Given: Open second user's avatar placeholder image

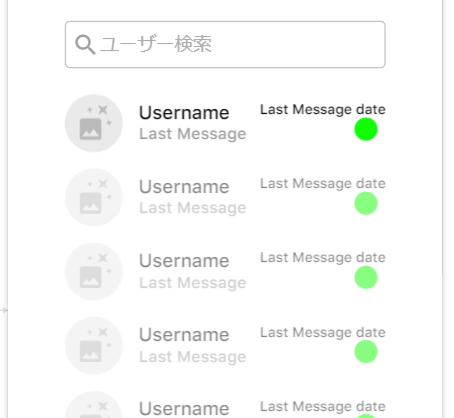Looking at the screenshot, I should (94, 197).
